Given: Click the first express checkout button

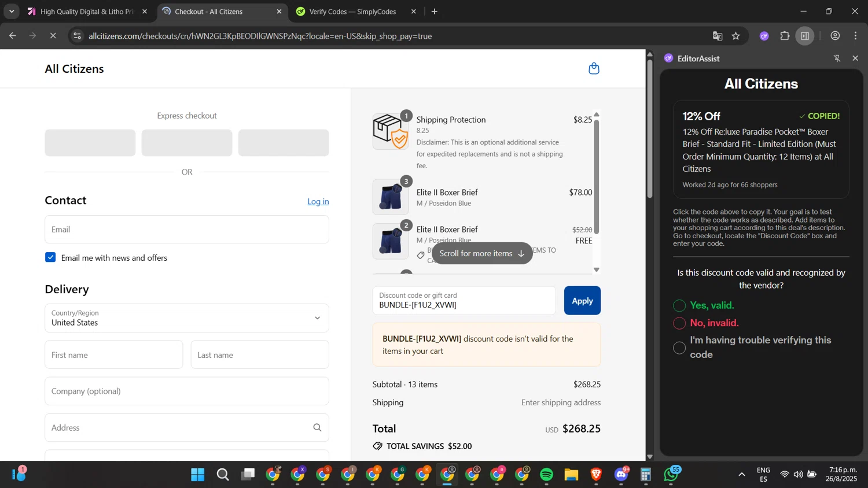Looking at the screenshot, I should [x=90, y=143].
